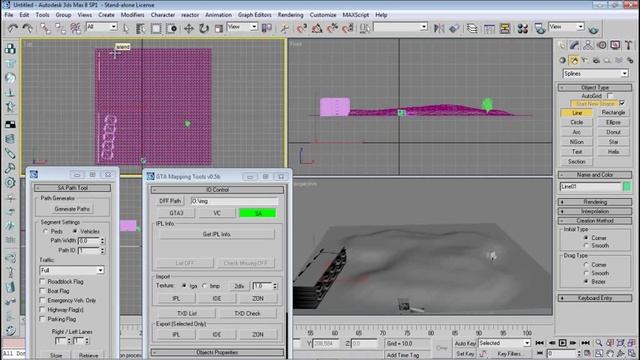Viewport: 640px width, 360px height.
Task: Click the Select by Name icon
Action: coord(141,28)
